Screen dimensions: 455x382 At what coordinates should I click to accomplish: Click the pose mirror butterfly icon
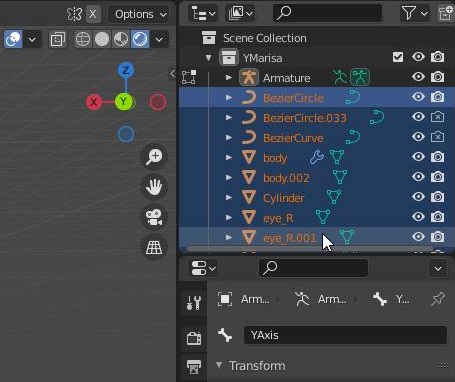click(x=74, y=14)
